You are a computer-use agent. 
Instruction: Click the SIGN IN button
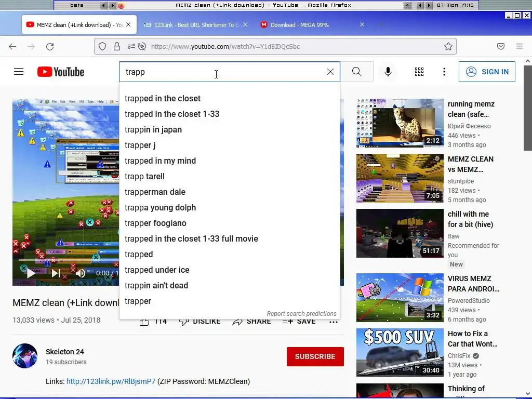click(487, 72)
